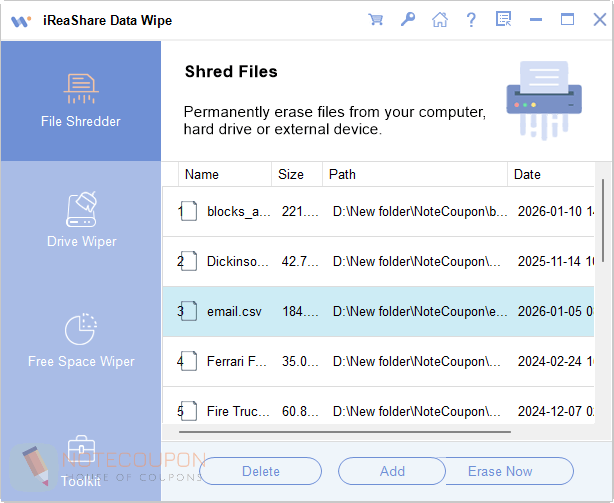Click file icon of Fire Truc... row
Viewport: 614px width, 503px height.
pos(189,411)
